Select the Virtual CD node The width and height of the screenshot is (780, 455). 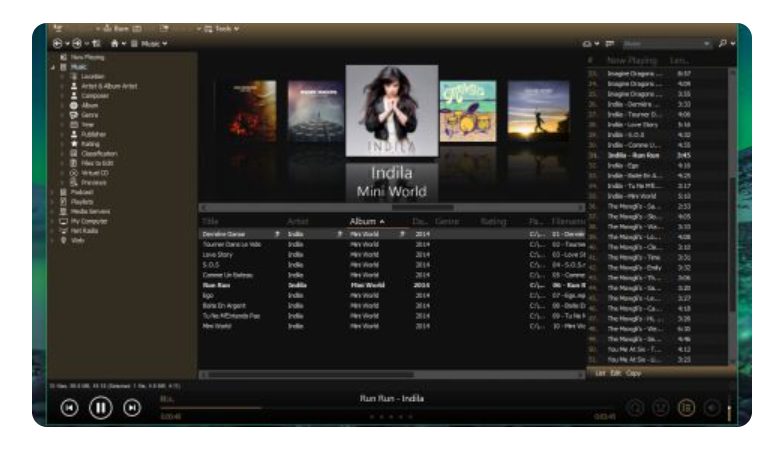[87, 173]
